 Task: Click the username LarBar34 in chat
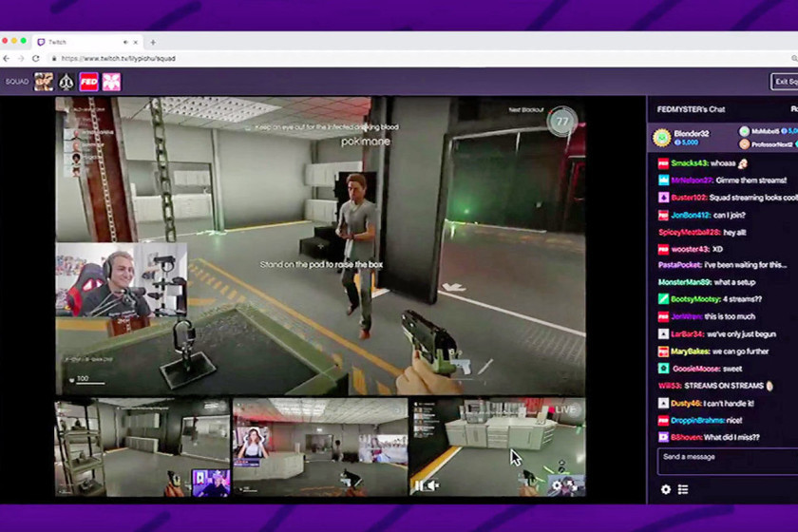[687, 334]
